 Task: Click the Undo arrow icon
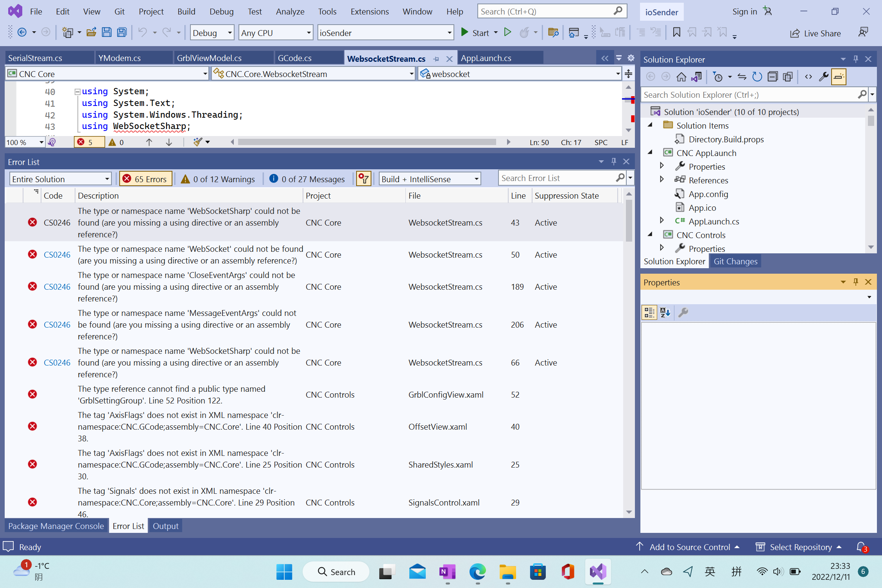[x=142, y=32]
